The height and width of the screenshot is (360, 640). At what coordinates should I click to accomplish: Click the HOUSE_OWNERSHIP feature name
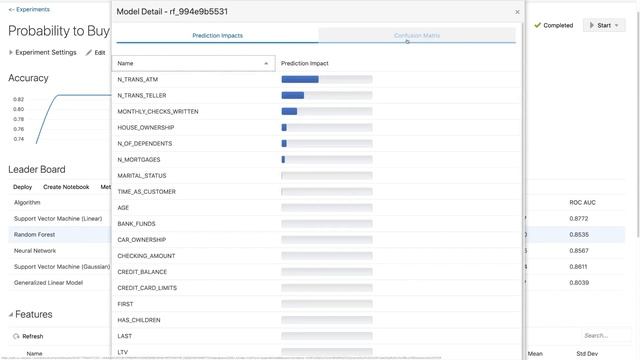(146, 127)
